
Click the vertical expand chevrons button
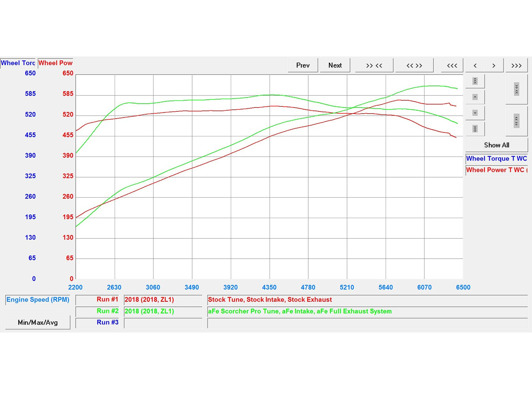point(516,121)
